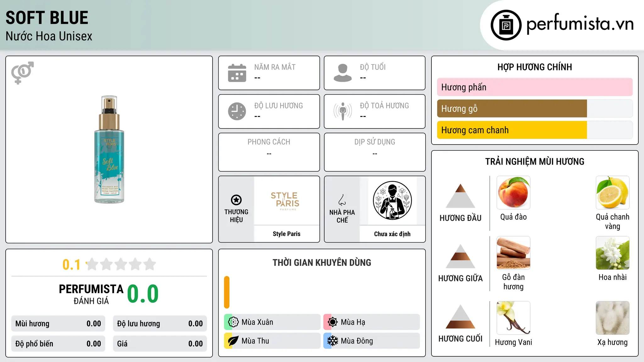The image size is (644, 362).
Task: Click the Hương gỗ accord bar
Action: 535,109
